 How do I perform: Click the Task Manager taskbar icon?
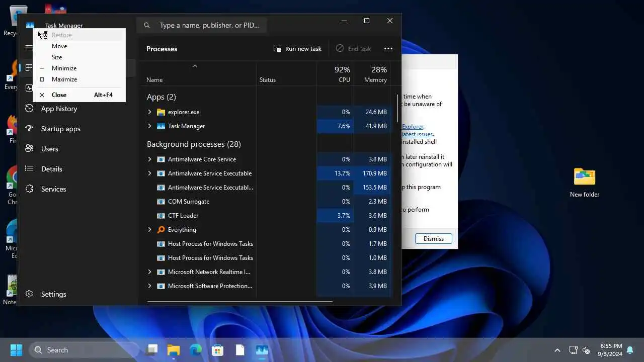[x=262, y=350]
